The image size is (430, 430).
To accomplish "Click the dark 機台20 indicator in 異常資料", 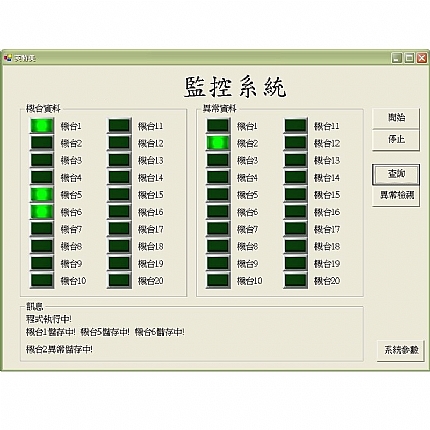I will pyautogui.click(x=295, y=280).
